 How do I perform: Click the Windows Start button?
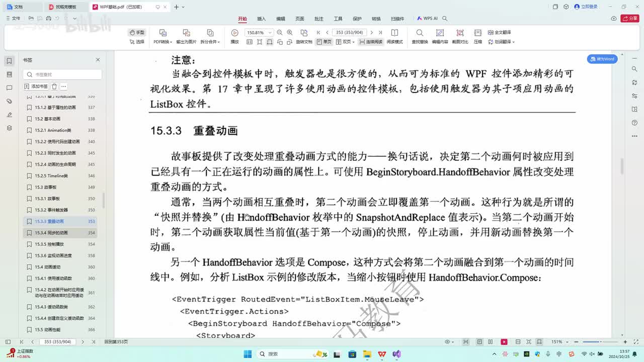click(x=248, y=354)
